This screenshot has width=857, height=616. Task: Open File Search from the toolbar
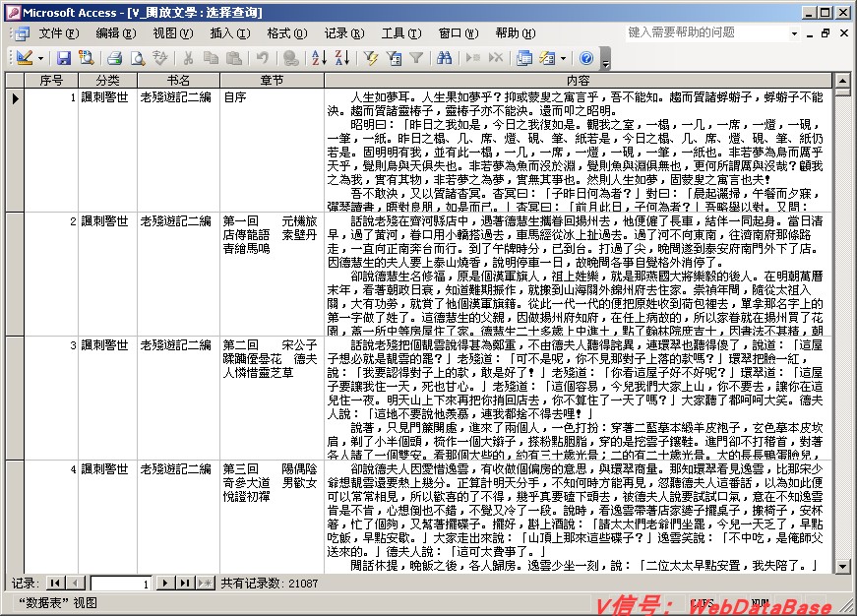click(86, 57)
